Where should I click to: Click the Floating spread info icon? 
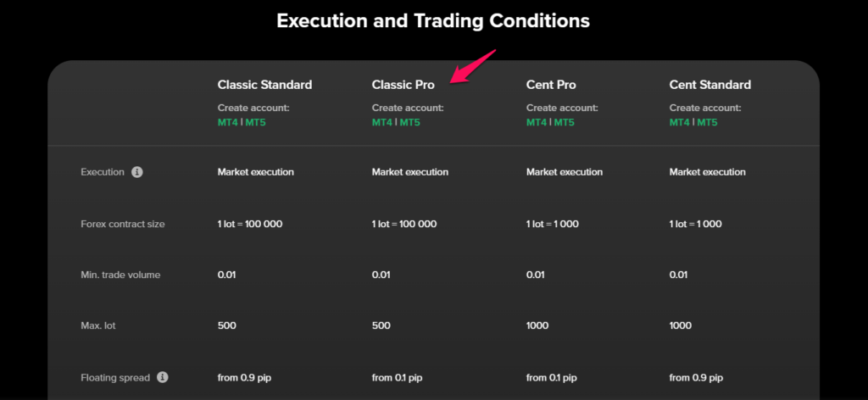162,377
